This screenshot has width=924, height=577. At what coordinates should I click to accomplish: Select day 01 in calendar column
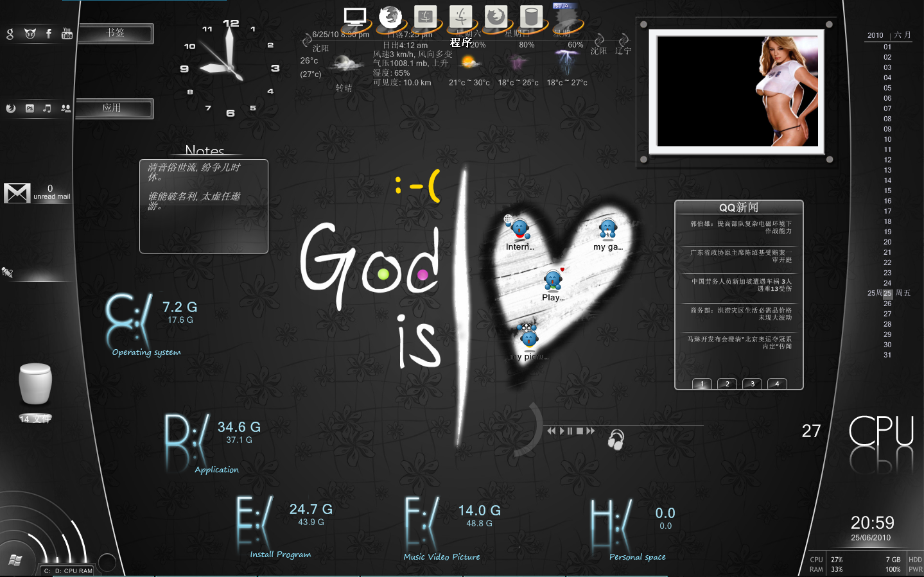(887, 47)
